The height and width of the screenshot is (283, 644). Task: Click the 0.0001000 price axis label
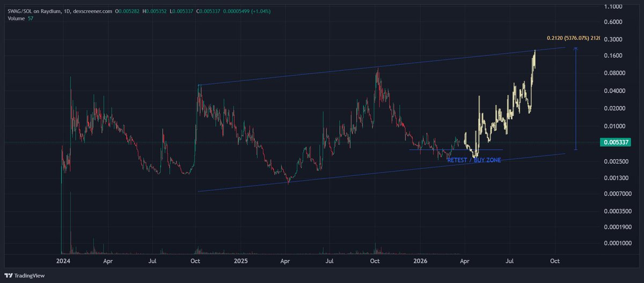tap(618, 243)
